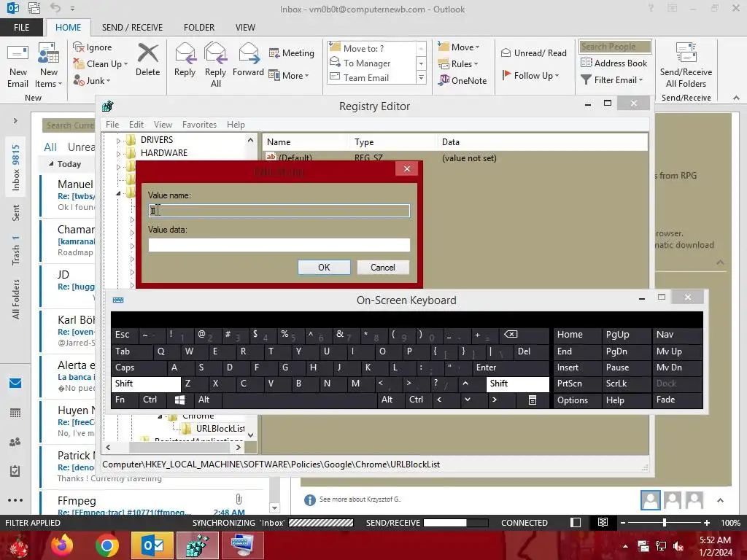Screen dimensions: 747x560
Task: Toggle the left Shift key on keyboard
Action: click(146, 384)
